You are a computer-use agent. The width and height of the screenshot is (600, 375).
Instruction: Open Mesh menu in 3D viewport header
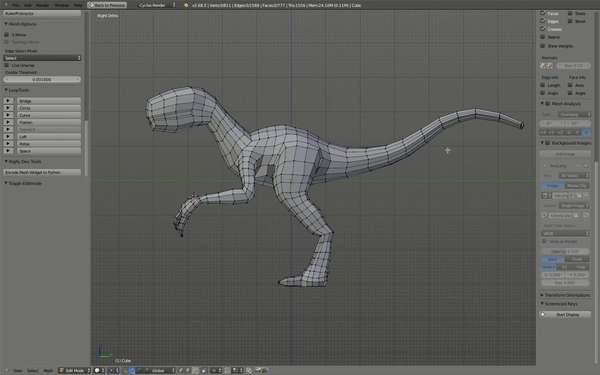(48, 371)
